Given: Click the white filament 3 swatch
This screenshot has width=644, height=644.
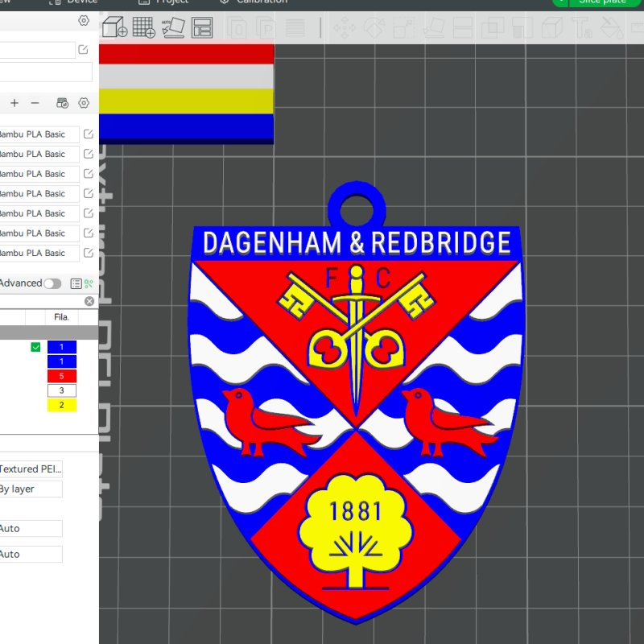Looking at the screenshot, I should coord(62,390).
